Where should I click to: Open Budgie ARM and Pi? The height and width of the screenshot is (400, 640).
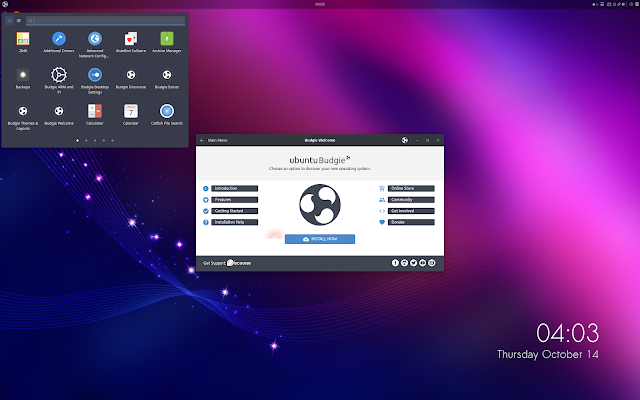click(x=59, y=75)
